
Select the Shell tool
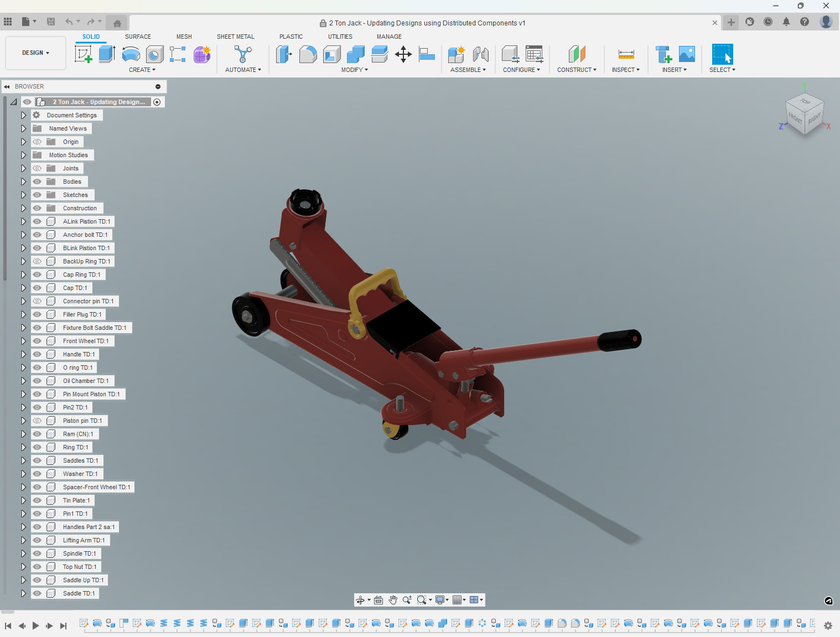pos(331,54)
